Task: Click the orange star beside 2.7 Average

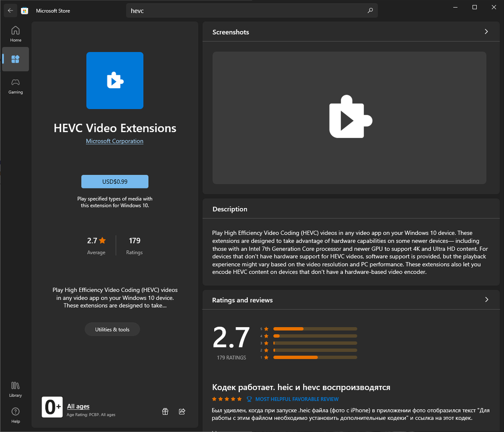Action: pos(102,241)
